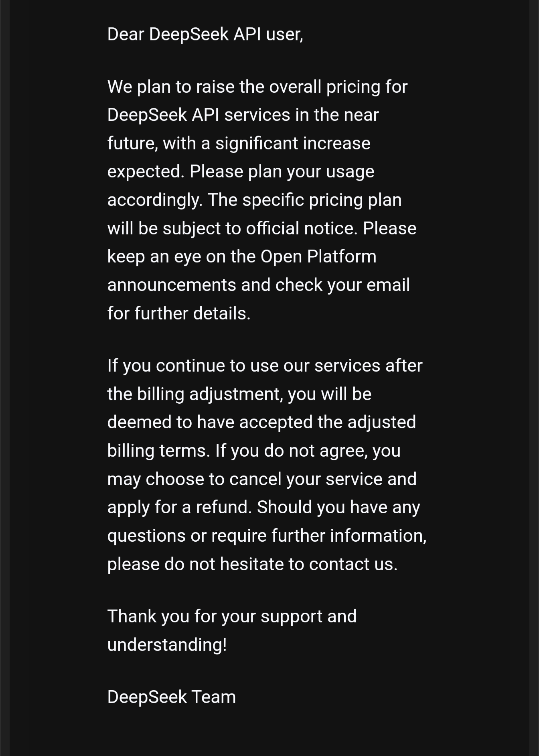539x756 pixels.
Task: Click the line 'Thank you for your support and'
Action: click(x=232, y=617)
